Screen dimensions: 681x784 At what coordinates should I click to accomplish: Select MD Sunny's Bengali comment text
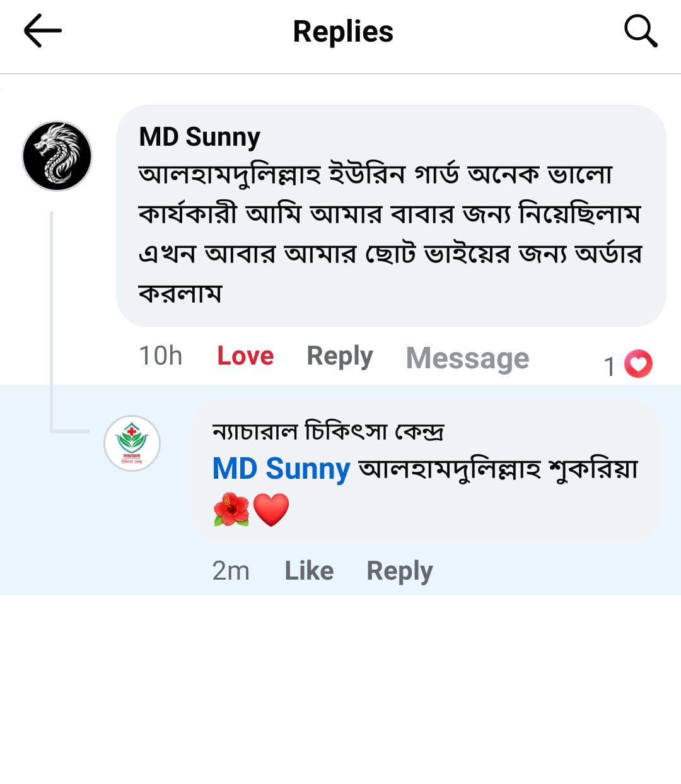point(390,233)
